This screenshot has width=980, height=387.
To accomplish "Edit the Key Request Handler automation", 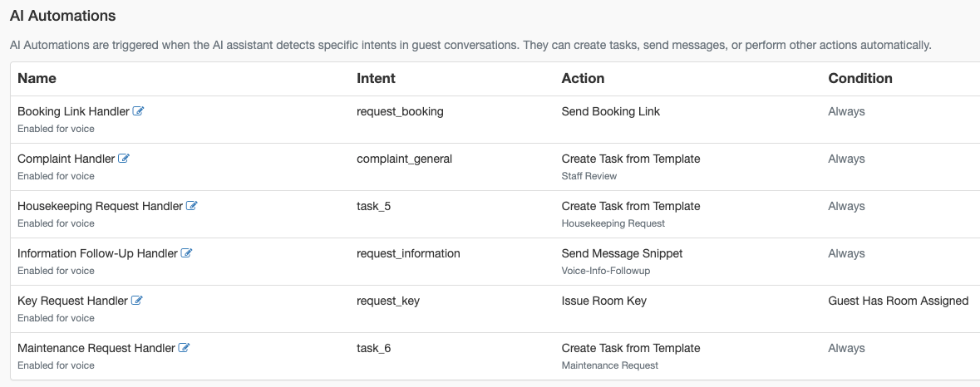I will (137, 301).
